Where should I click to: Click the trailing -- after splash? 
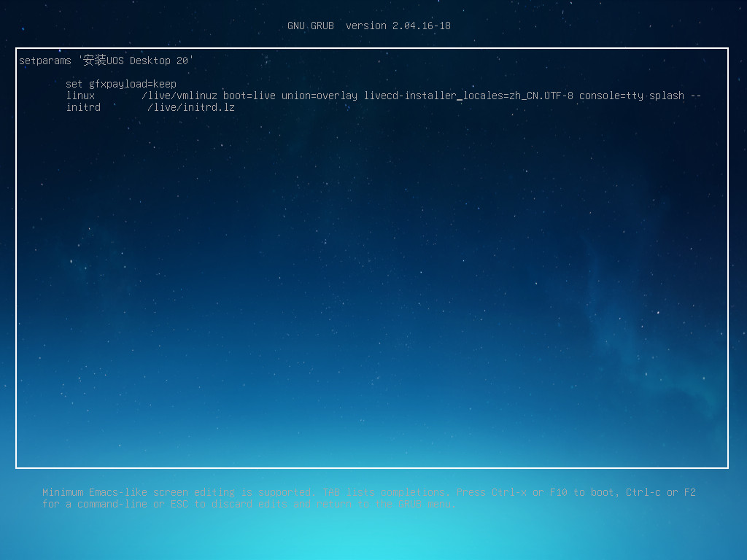click(696, 96)
